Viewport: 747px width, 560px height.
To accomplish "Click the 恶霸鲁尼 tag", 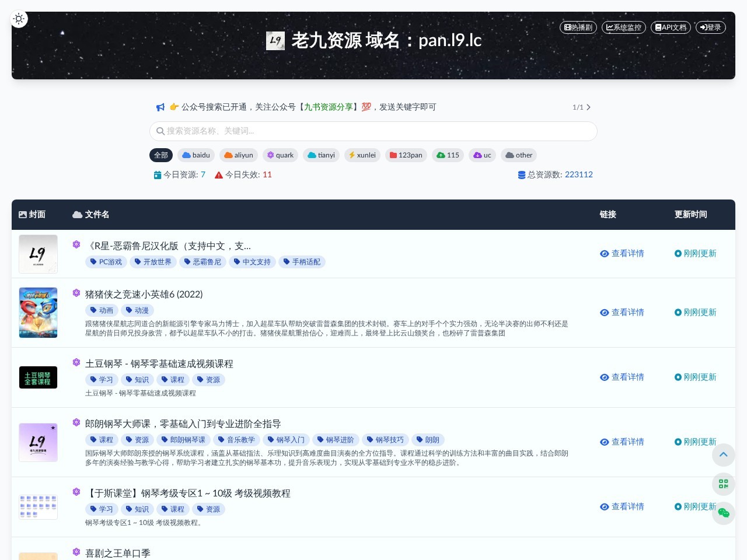I will 203,262.
